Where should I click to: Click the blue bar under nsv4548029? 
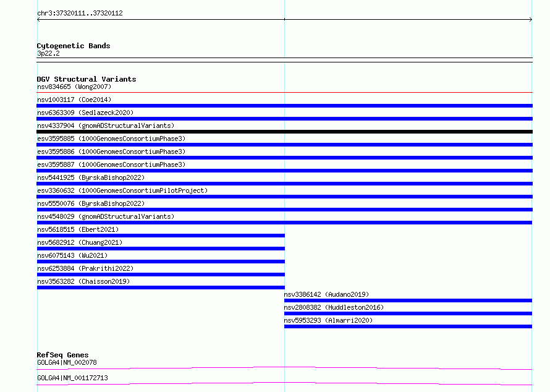coord(284,223)
